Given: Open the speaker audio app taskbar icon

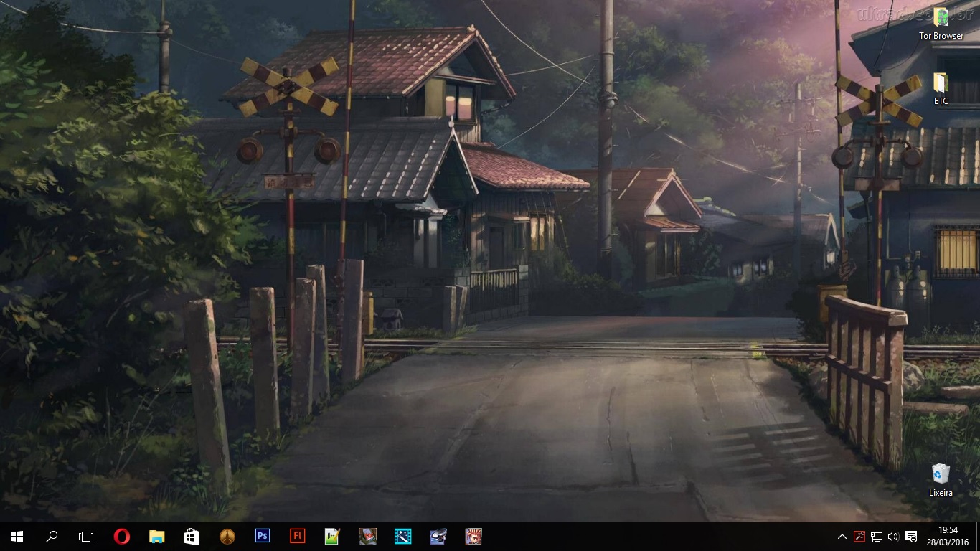Looking at the screenshot, I should pos(438,537).
